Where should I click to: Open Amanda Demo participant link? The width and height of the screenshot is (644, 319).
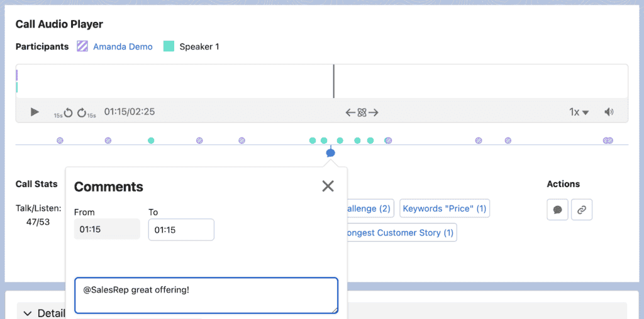click(x=123, y=46)
